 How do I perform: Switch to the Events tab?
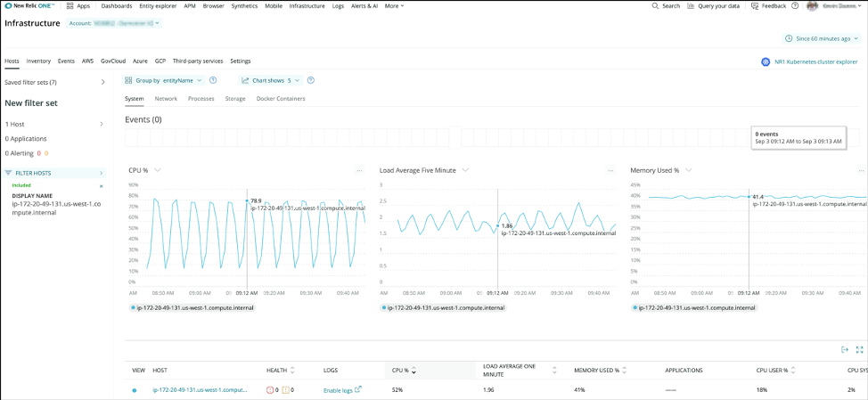(x=67, y=61)
